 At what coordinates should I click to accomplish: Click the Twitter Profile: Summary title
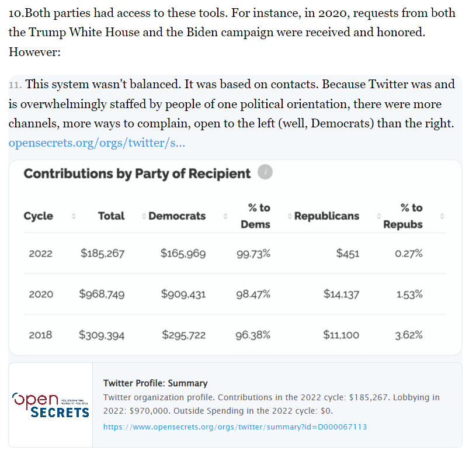point(155,383)
